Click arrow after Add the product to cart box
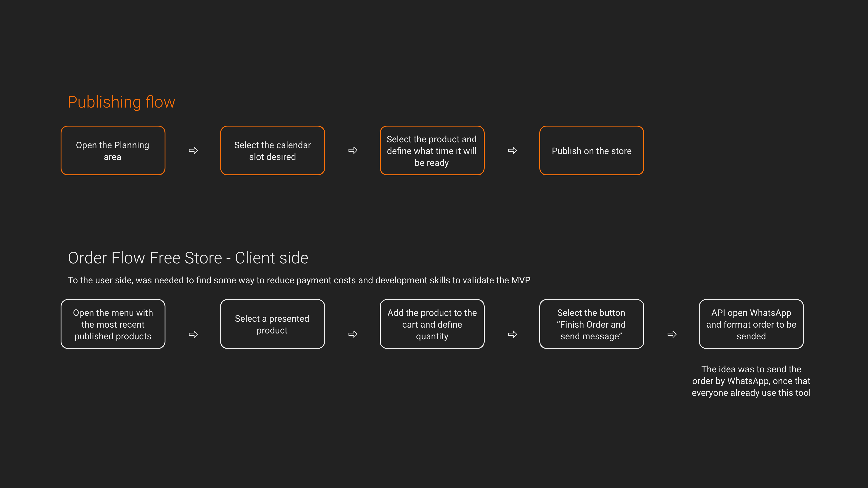Image resolution: width=868 pixels, height=488 pixels. 512,334
